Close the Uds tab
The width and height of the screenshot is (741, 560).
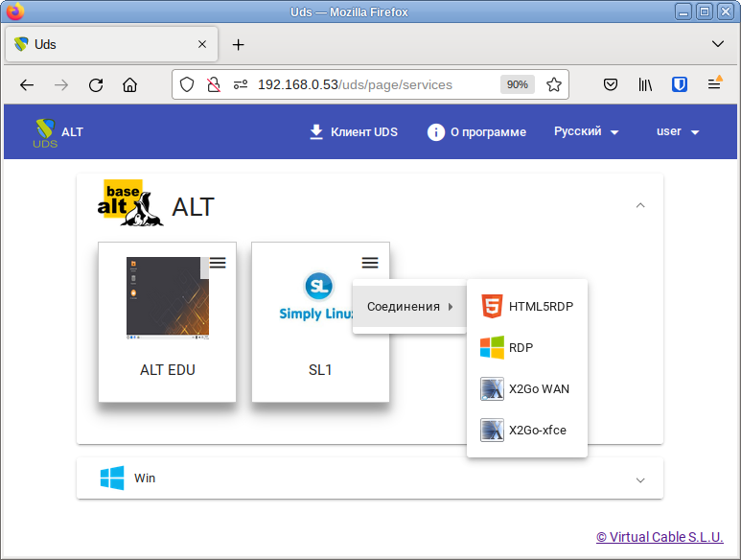(202, 44)
